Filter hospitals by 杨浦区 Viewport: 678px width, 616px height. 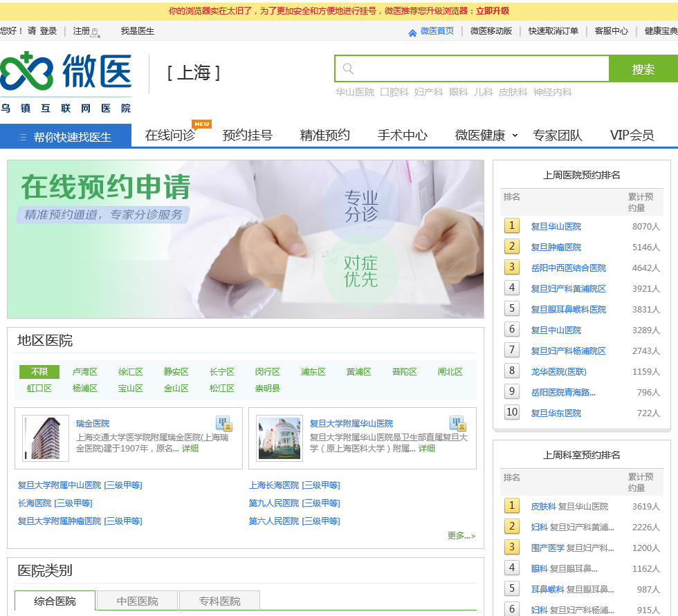(x=84, y=388)
